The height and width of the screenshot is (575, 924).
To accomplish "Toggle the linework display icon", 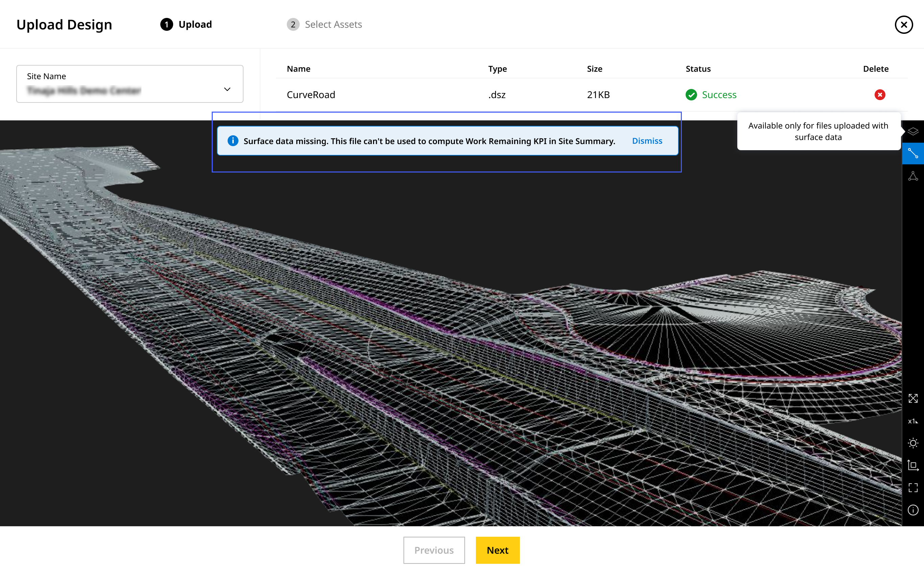I will click(x=913, y=154).
